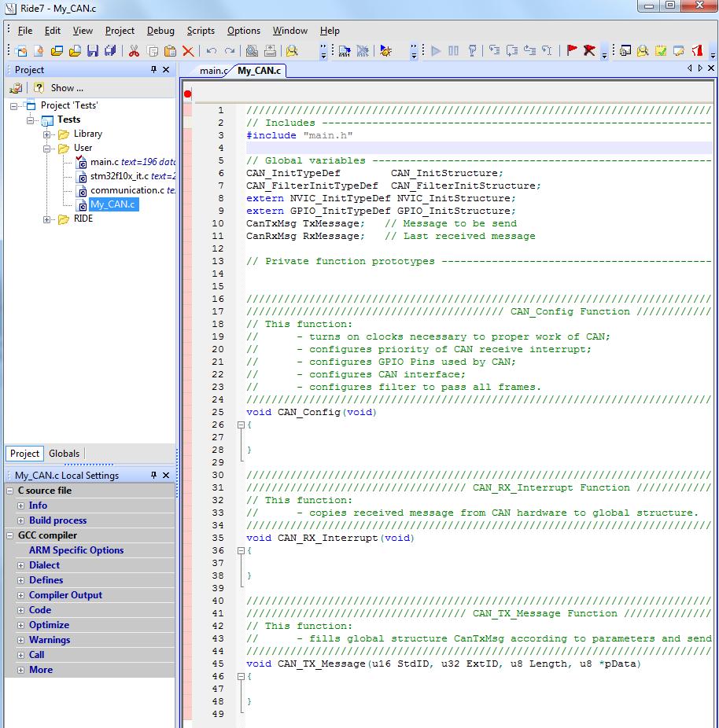719x728 pixels.
Task: Click the Clear bookmarks crossed flag icon
Action: click(589, 50)
